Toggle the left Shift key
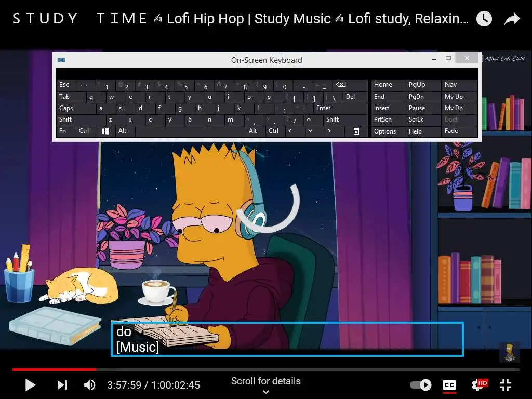Image resolution: width=532 pixels, height=399 pixels. 81,120
